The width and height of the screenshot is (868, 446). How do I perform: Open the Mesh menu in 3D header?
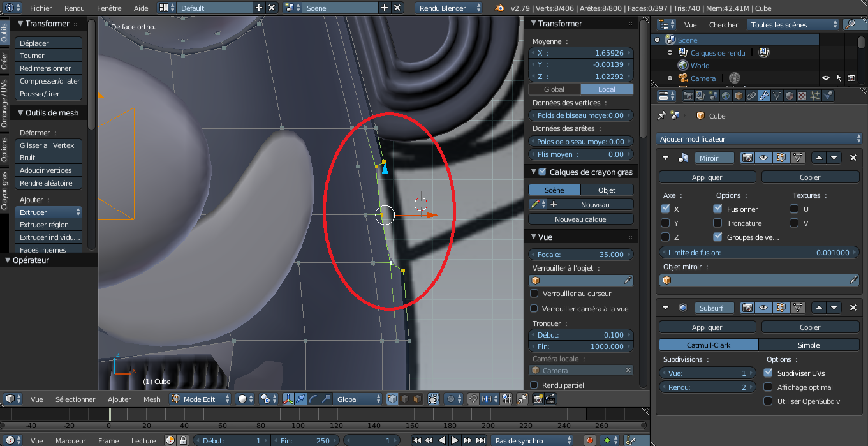tap(152, 399)
